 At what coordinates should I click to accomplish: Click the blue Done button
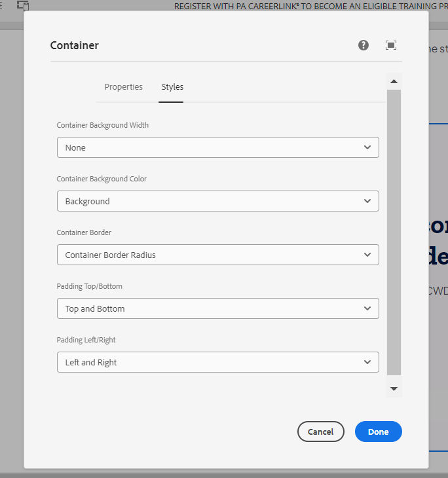(x=378, y=432)
